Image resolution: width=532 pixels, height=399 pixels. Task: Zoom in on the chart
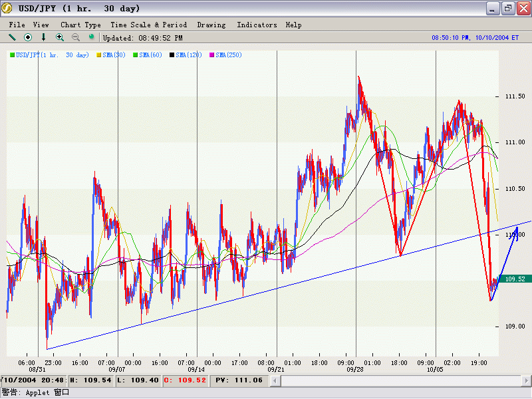tap(60, 37)
